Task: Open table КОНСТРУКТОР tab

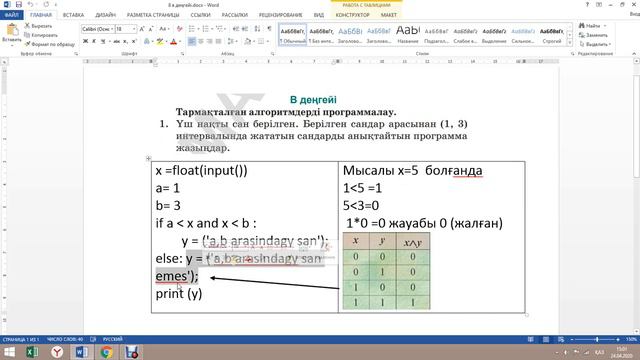Action: click(353, 15)
